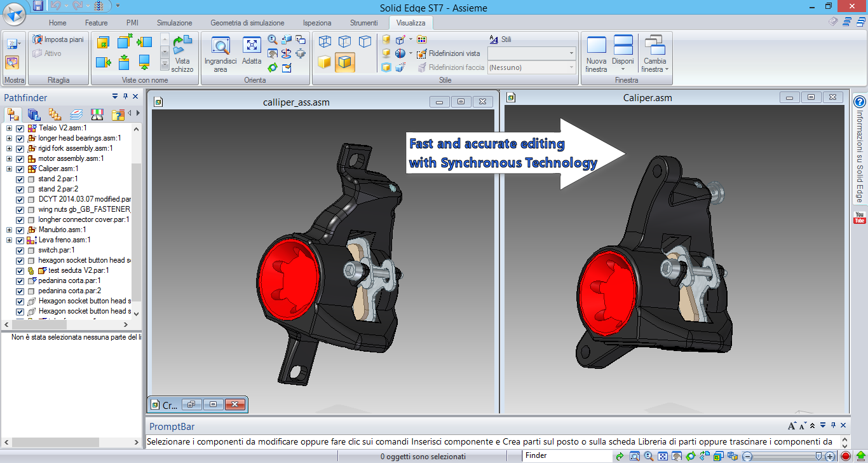The width and height of the screenshot is (868, 463).
Task: Click the Ingrandisci area zoom tool
Action: point(220,55)
